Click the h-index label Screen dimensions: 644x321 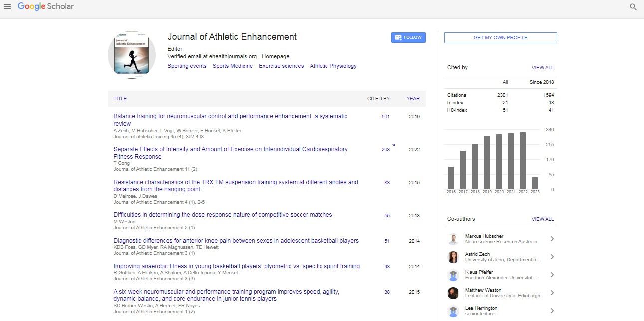pos(455,103)
